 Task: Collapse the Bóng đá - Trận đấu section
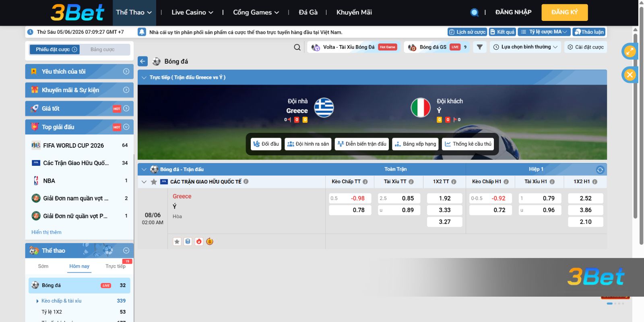144,169
